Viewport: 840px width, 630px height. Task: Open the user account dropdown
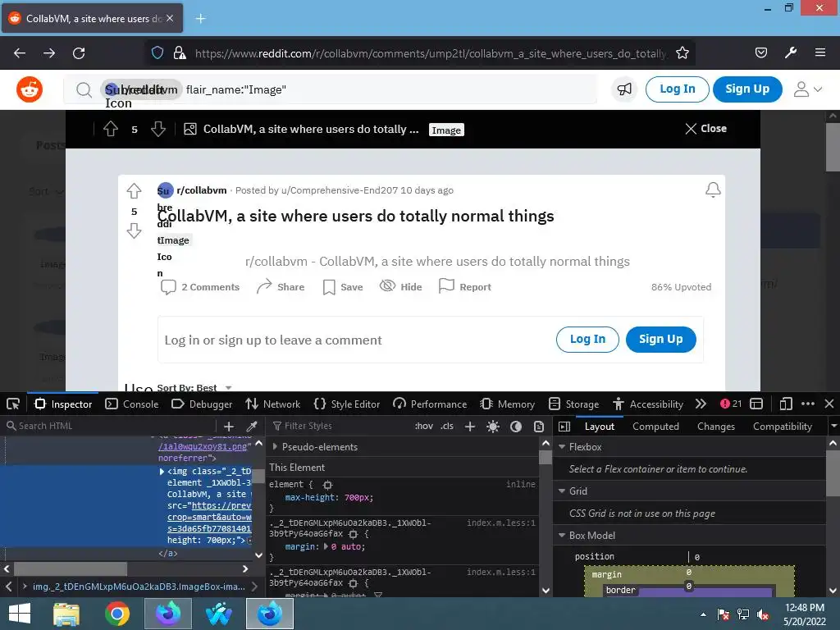(x=808, y=89)
